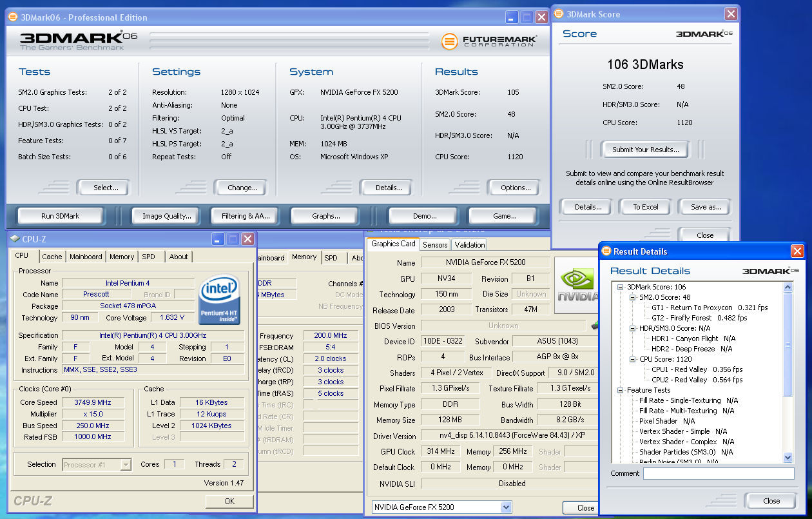The width and height of the screenshot is (812, 519).
Task: Click the '106 3DMarks' score text
Action: point(645,64)
